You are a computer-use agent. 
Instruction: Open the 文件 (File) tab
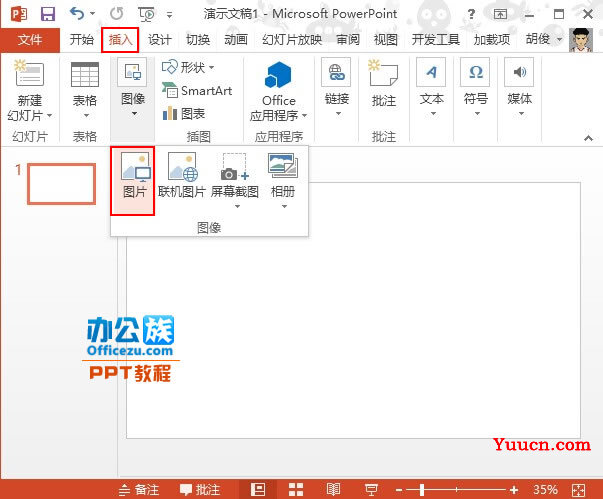pyautogui.click(x=30, y=40)
